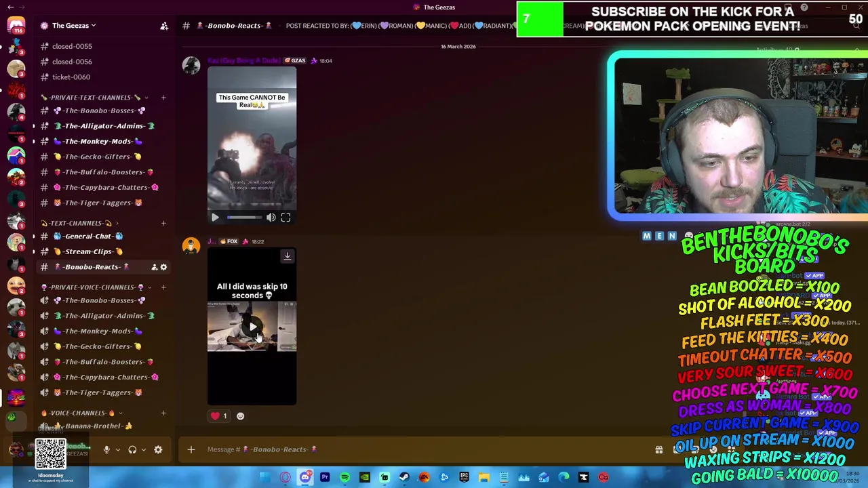
Task: Open The-Alligator-Admins text channel
Action: coord(103,126)
